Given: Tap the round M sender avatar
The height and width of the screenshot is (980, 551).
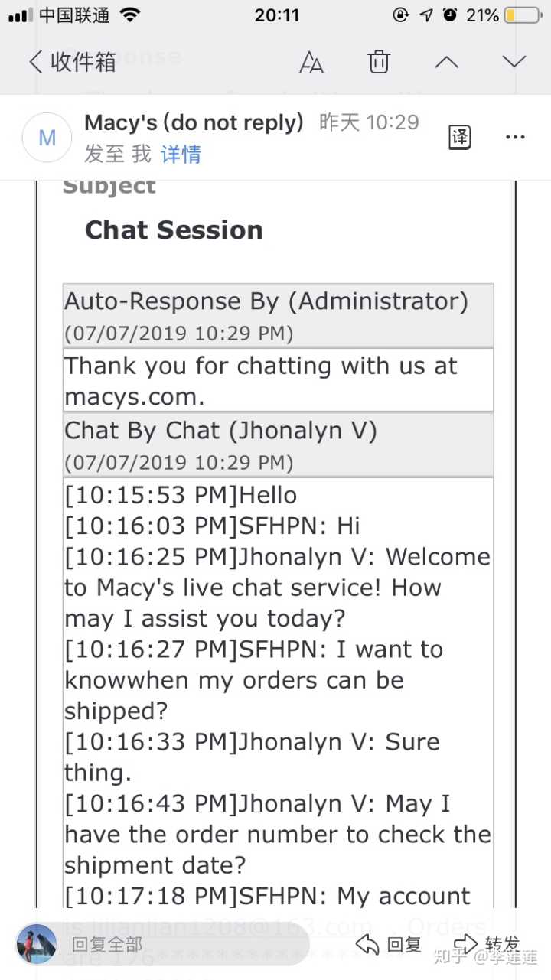Looking at the screenshot, I should pyautogui.click(x=47, y=138).
